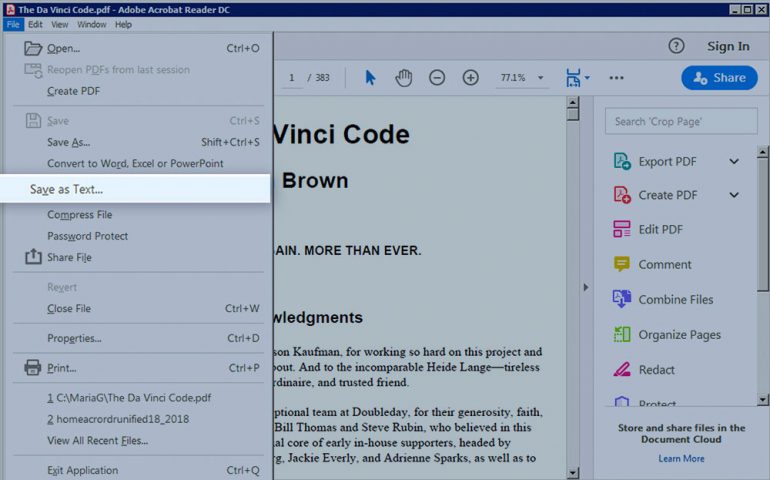The height and width of the screenshot is (480, 770).
Task: Click document scrollbar down arrow
Action: (x=573, y=474)
